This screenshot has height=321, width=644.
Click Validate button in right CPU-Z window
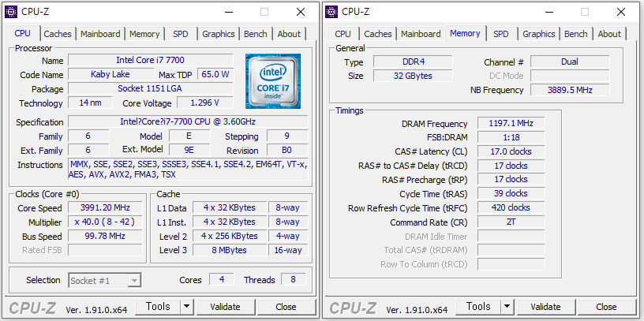[x=545, y=307]
